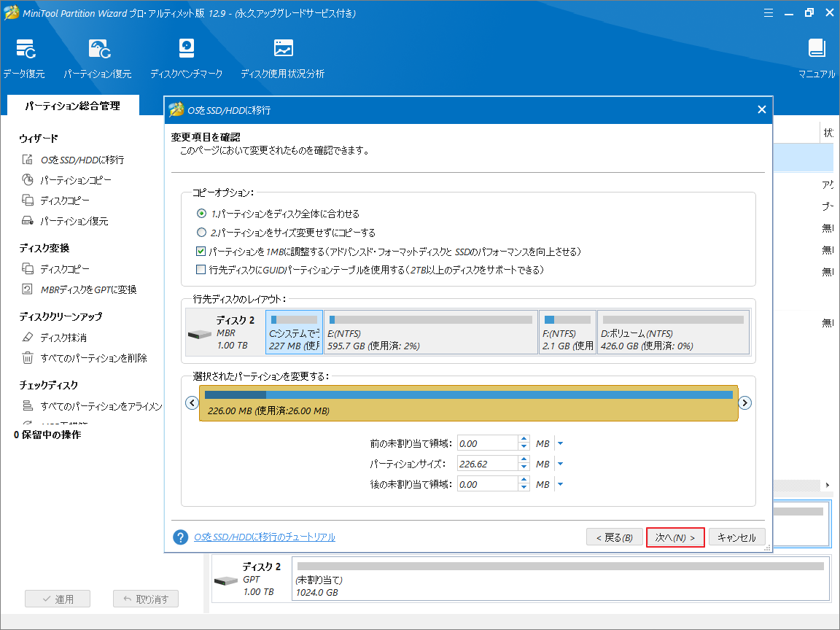
Task: Move partition left with the circular arrow
Action: click(192, 402)
